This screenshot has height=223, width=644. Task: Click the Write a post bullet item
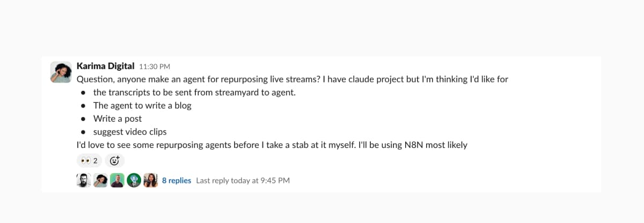(x=118, y=118)
